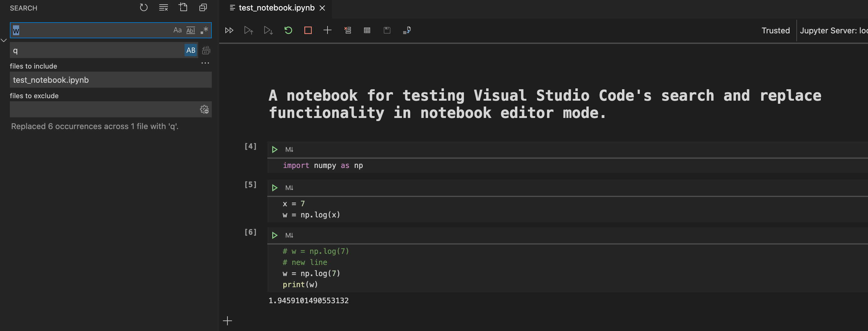
Task: Interrupt the running kernel
Action: 307,30
